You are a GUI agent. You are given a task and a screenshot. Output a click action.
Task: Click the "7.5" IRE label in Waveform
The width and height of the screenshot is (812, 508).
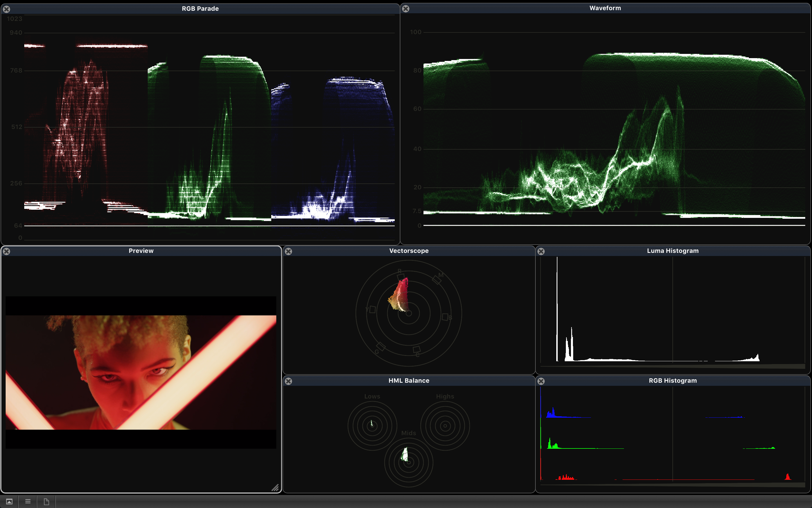click(x=417, y=211)
